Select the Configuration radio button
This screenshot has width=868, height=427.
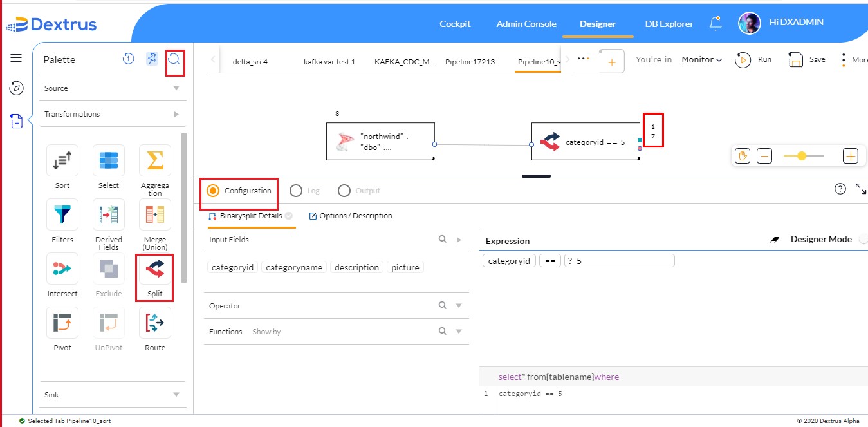213,191
